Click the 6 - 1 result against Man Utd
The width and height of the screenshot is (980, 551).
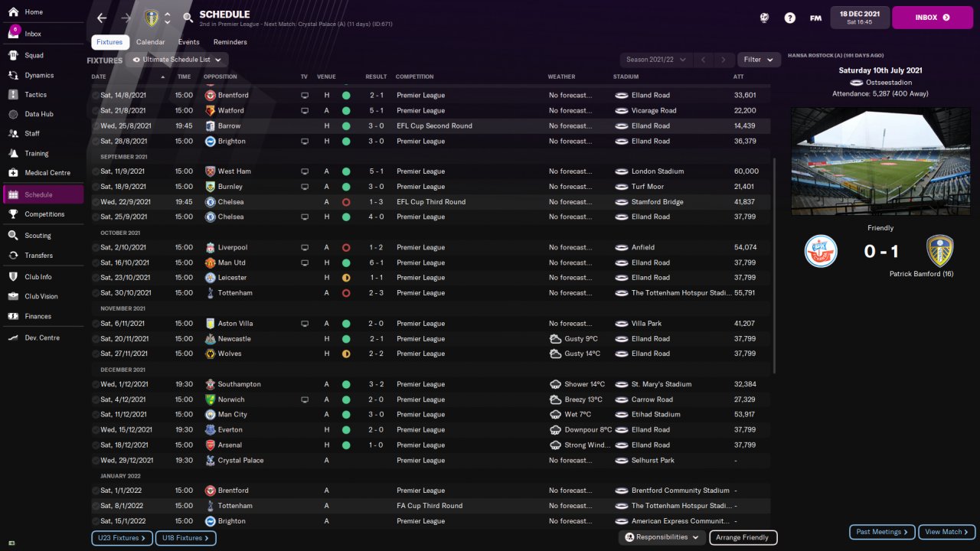pos(376,262)
